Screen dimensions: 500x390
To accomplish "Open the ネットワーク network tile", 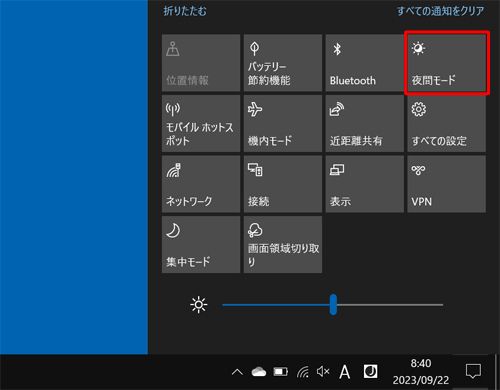I will 201,184.
